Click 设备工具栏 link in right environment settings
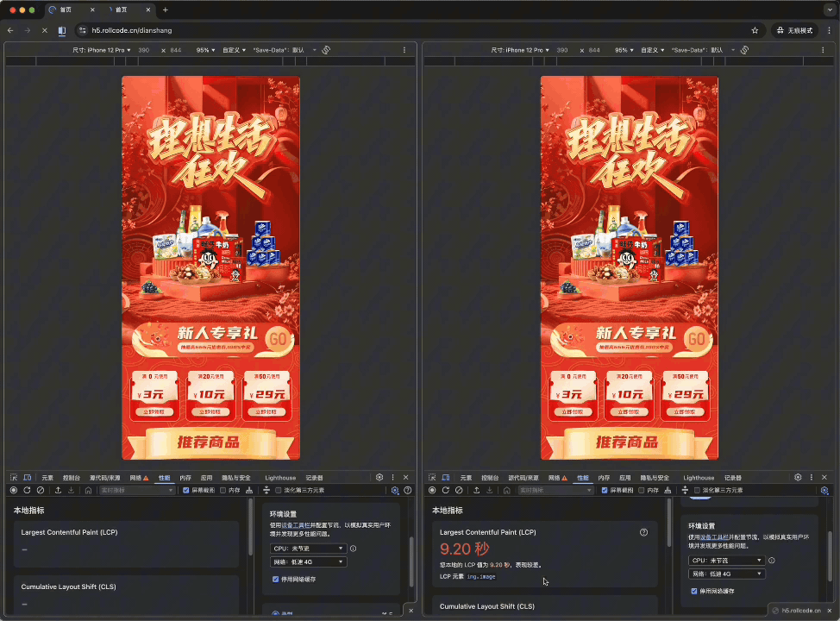 [x=713, y=536]
